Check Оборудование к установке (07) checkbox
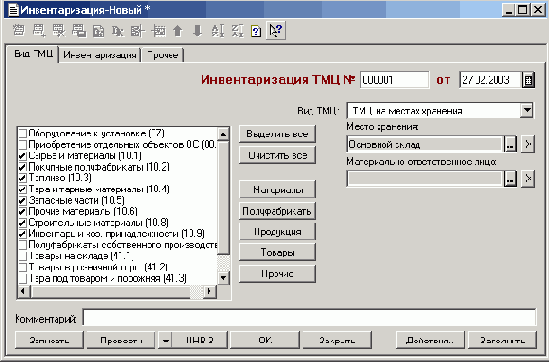This screenshot has height=362, width=549. 23,133
